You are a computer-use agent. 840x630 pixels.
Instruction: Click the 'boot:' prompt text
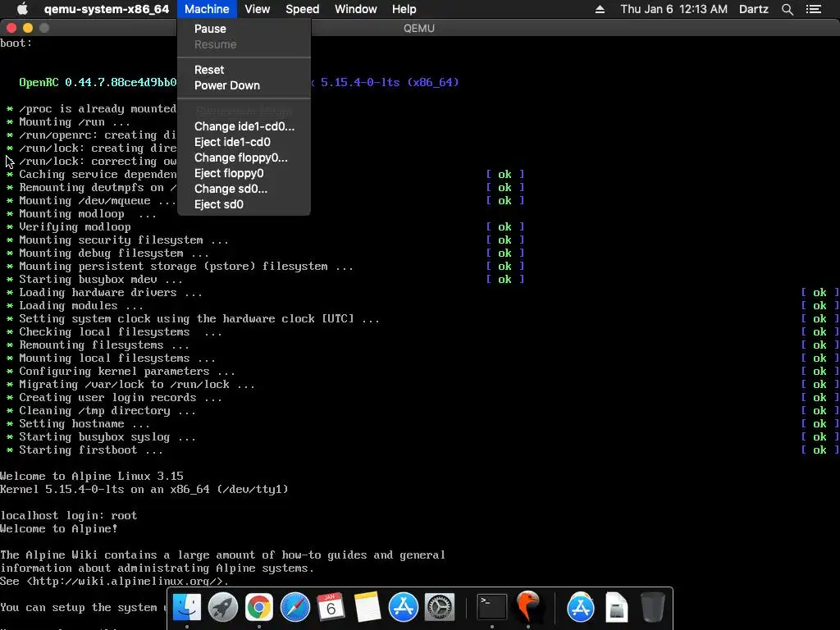pos(16,43)
